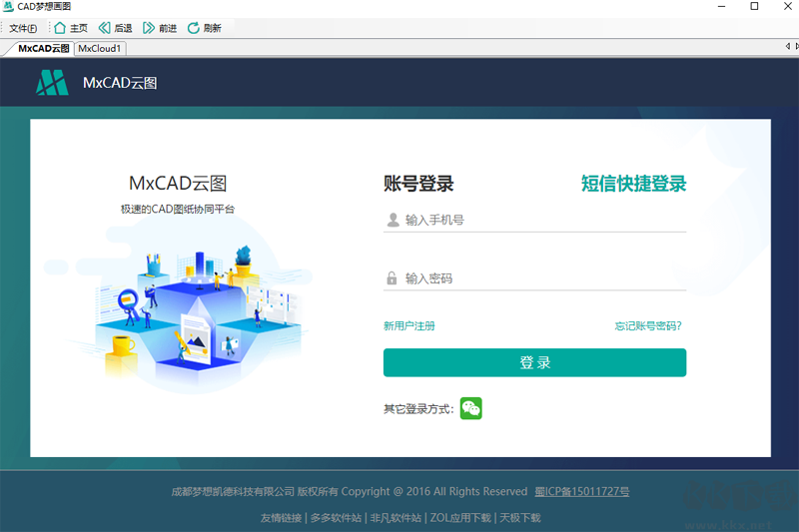Switch to 短信快捷登录 login
Image resolution: width=799 pixels, height=532 pixels.
click(x=634, y=184)
